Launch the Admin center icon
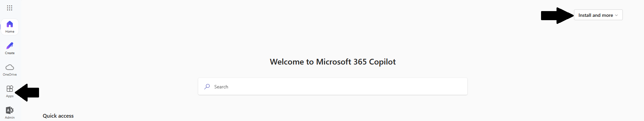This screenshot has height=121, width=644. click(x=10, y=110)
